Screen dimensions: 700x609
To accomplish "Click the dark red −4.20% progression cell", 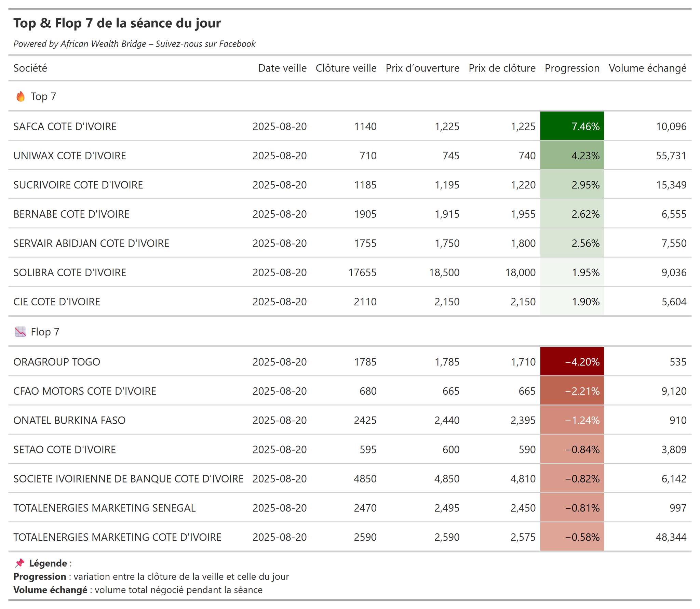I will click(572, 361).
